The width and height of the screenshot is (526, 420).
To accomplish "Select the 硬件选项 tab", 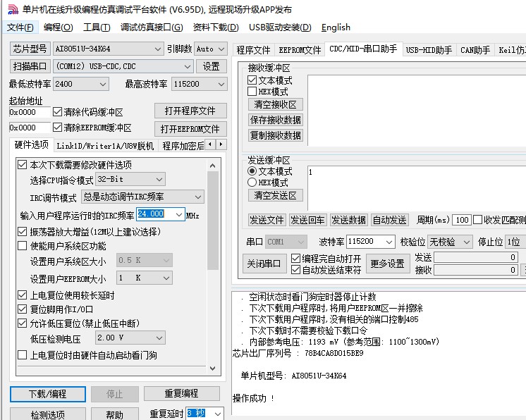I will (x=32, y=144).
